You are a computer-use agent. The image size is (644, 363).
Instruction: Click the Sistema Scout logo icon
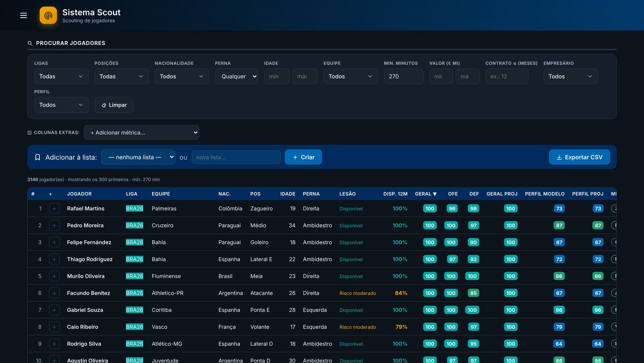[x=48, y=15]
